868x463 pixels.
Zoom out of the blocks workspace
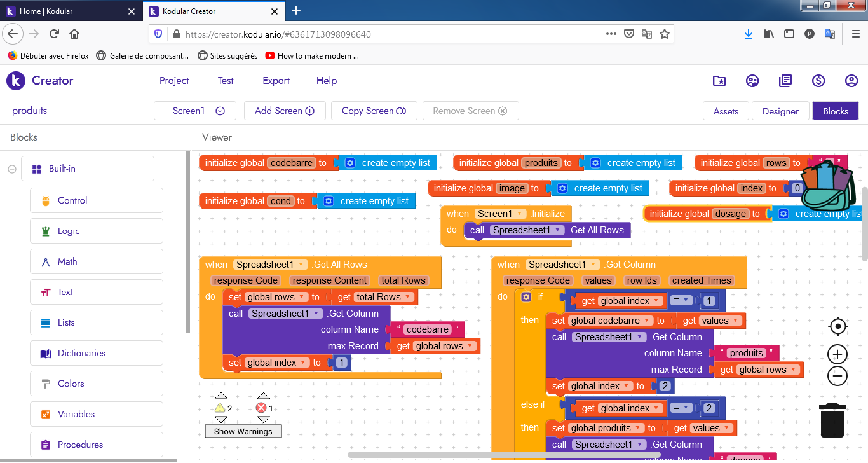[x=837, y=376]
